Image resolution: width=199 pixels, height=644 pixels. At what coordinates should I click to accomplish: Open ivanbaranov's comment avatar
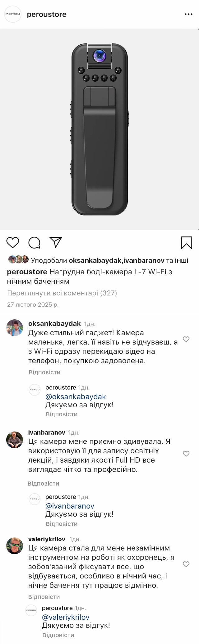tap(15, 440)
